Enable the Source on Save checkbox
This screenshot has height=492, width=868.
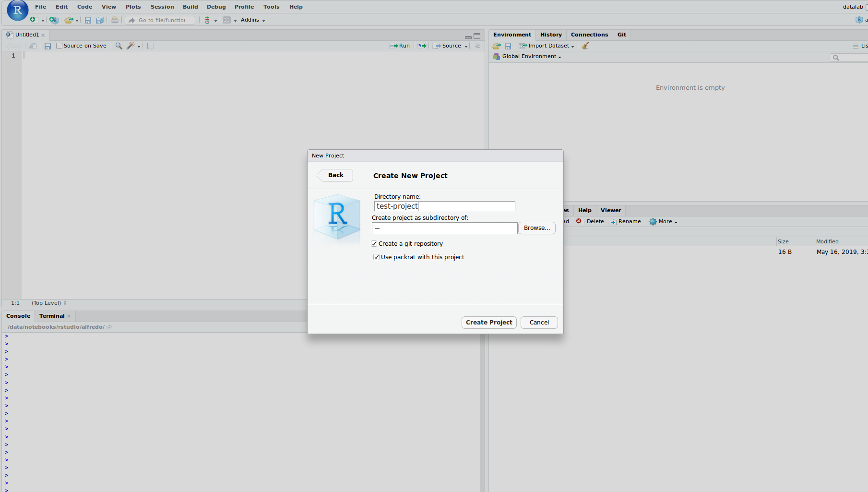coord(59,46)
